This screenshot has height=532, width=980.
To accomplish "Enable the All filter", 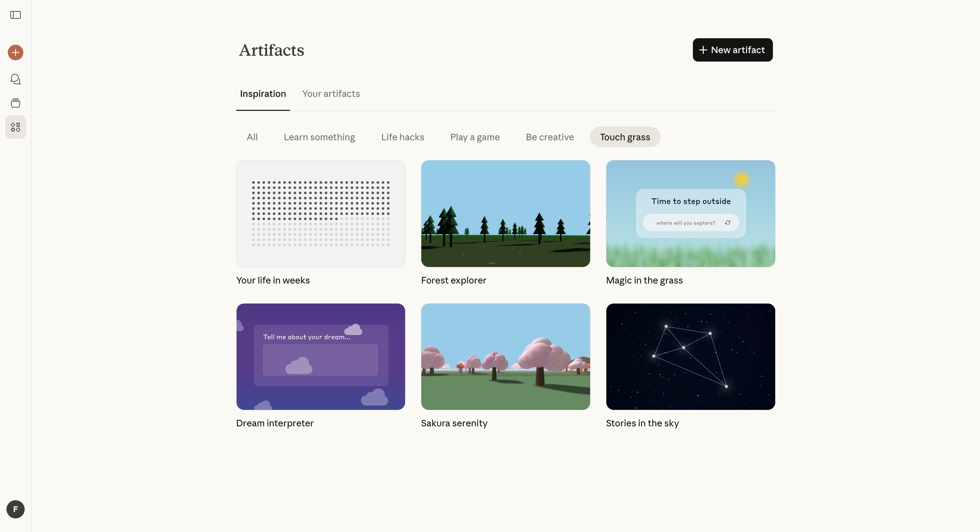I will tap(252, 137).
